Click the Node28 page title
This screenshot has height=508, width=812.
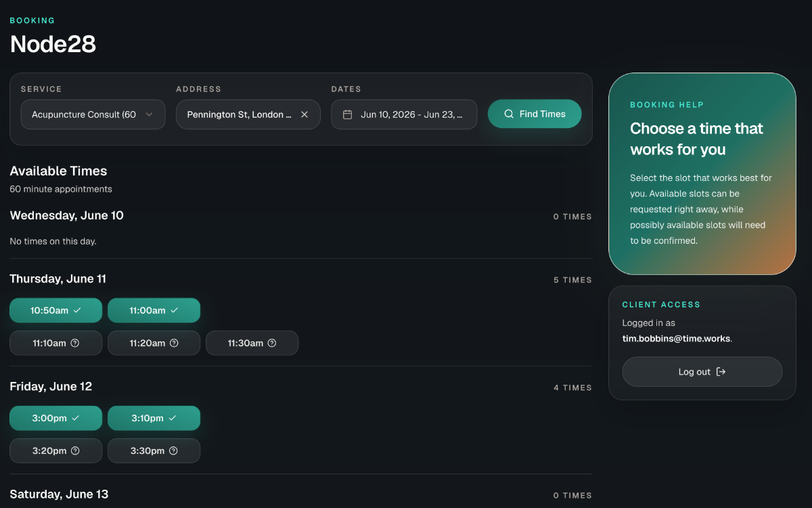tap(53, 44)
